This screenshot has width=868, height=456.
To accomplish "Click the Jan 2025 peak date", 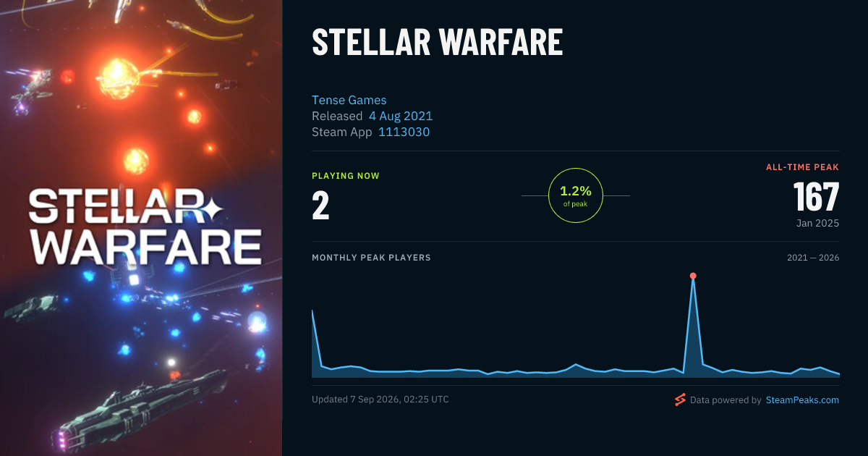I will [818, 223].
